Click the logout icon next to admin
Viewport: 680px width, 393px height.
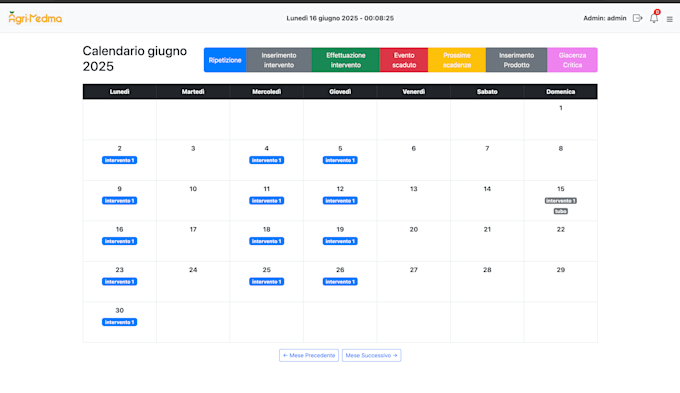click(x=637, y=18)
